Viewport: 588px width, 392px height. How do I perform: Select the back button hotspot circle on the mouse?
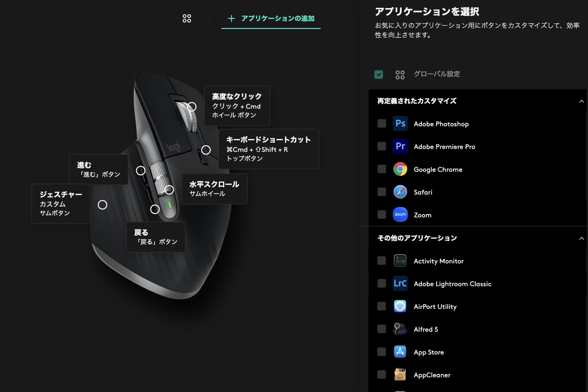pyautogui.click(x=155, y=209)
